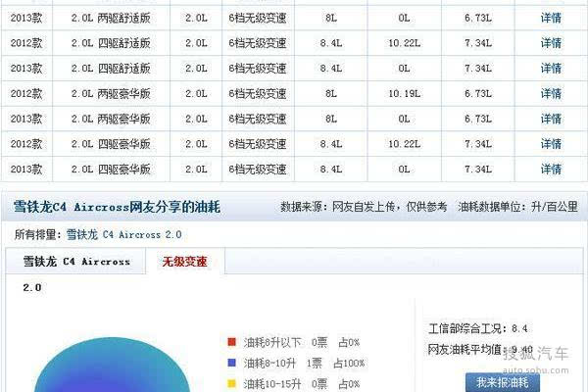Open 详情 for 2013款 两驱豪华版
Screen dimensions: 588x392
[551, 119]
